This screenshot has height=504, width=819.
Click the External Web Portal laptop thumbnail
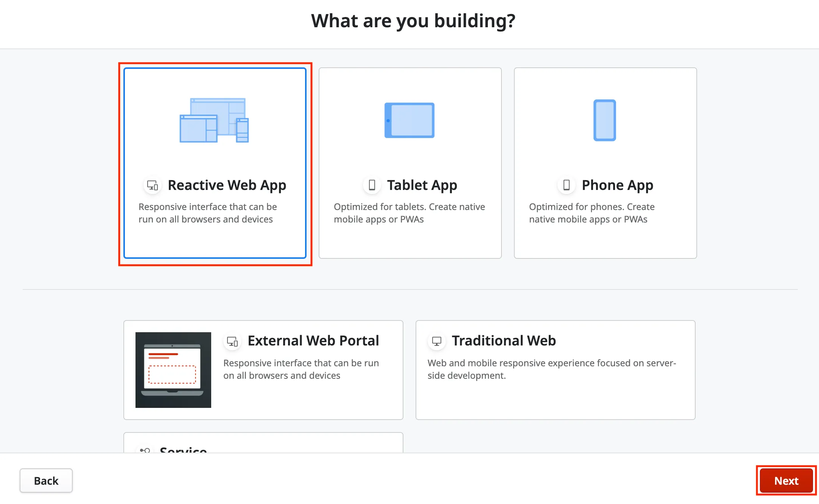point(173,370)
